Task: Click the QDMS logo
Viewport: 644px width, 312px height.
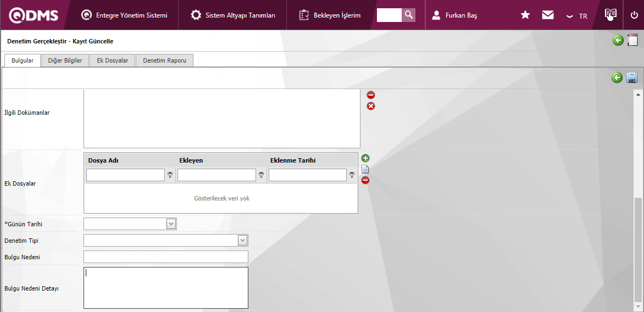Action: tap(34, 15)
